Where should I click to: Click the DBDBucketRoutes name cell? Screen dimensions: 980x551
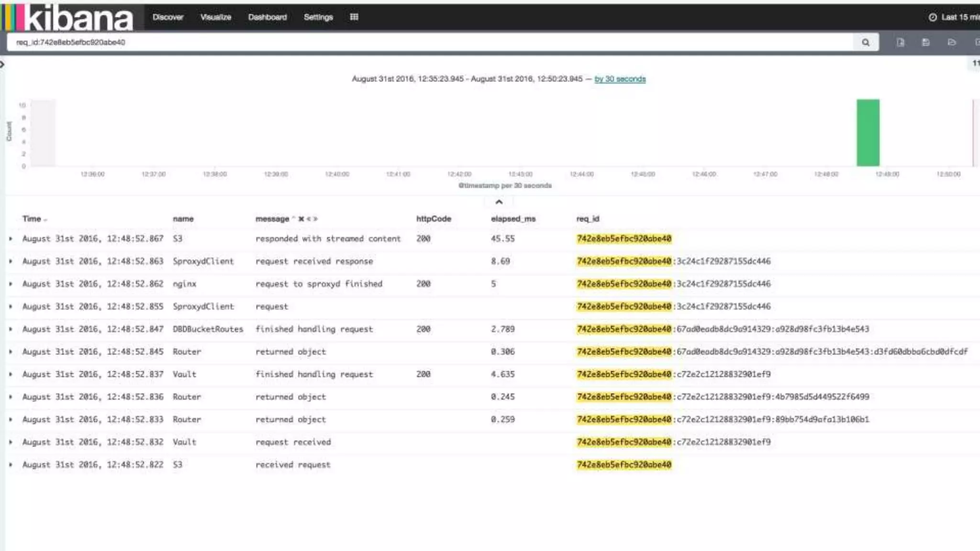[x=208, y=329]
